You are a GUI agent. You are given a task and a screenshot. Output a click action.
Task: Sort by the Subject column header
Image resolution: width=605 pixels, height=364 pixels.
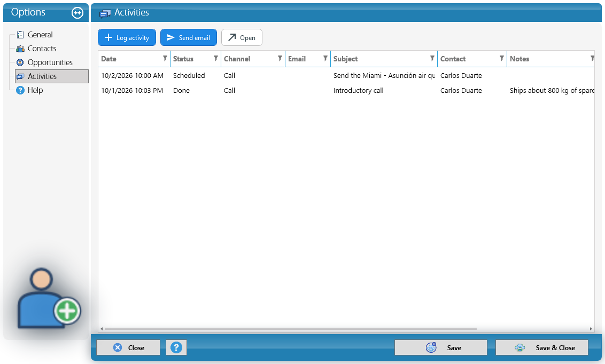[x=345, y=59]
